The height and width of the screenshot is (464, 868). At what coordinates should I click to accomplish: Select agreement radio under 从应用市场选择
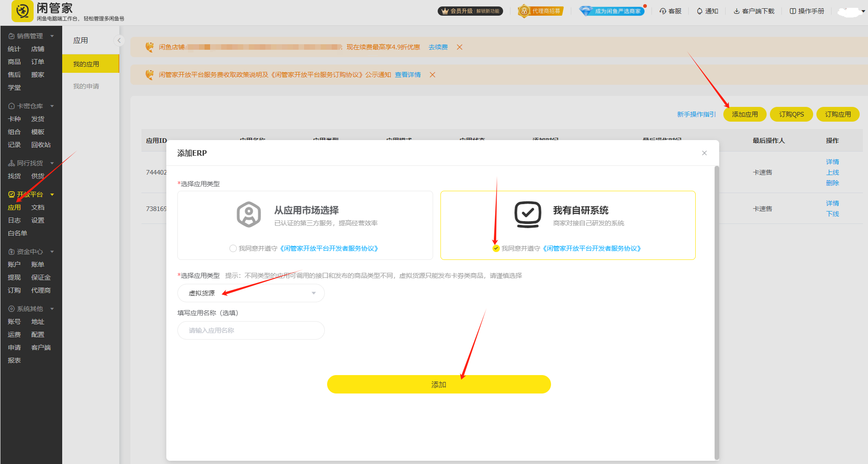233,248
